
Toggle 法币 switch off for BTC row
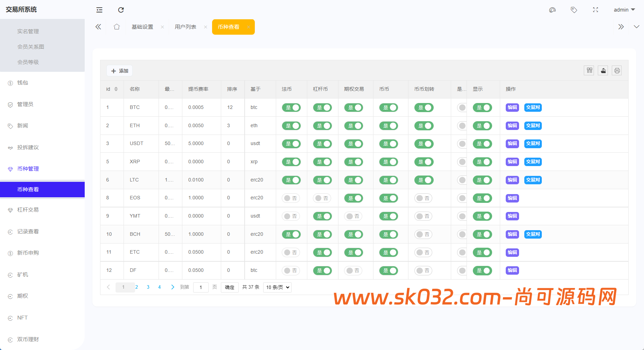click(x=291, y=108)
